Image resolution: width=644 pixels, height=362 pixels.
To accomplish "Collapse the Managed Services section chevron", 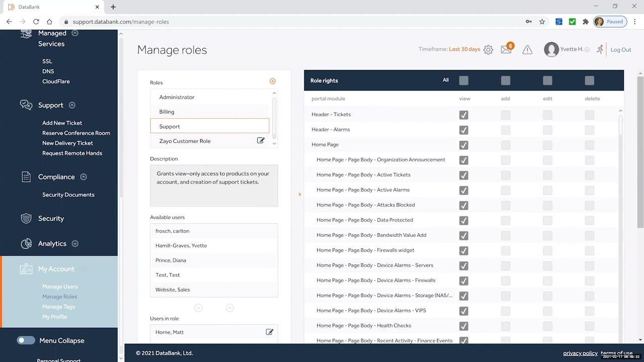I will pos(75,33).
